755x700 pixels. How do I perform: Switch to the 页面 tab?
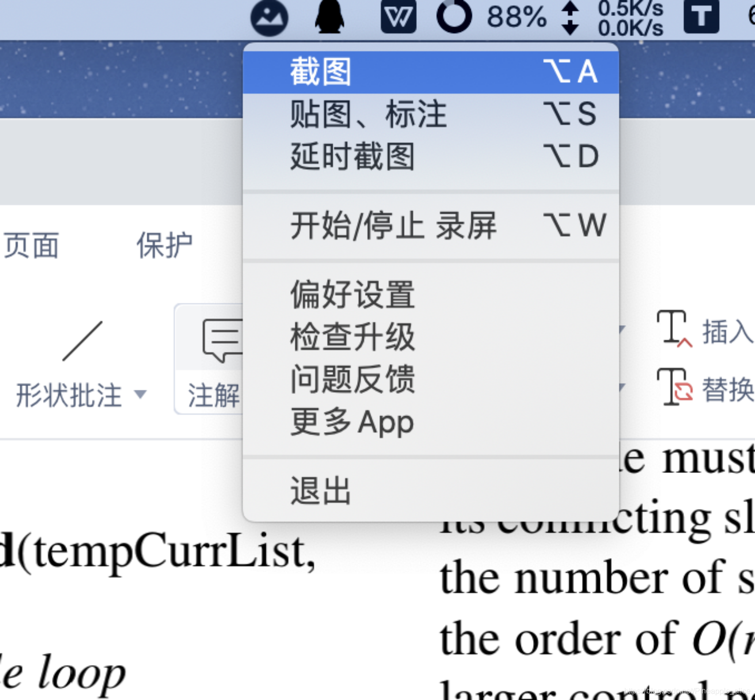coord(31,245)
